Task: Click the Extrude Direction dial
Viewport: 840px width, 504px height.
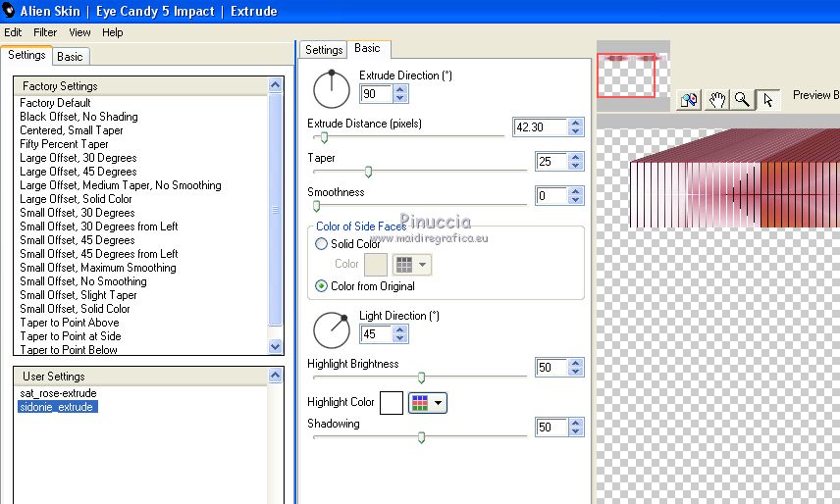Action: [331, 89]
